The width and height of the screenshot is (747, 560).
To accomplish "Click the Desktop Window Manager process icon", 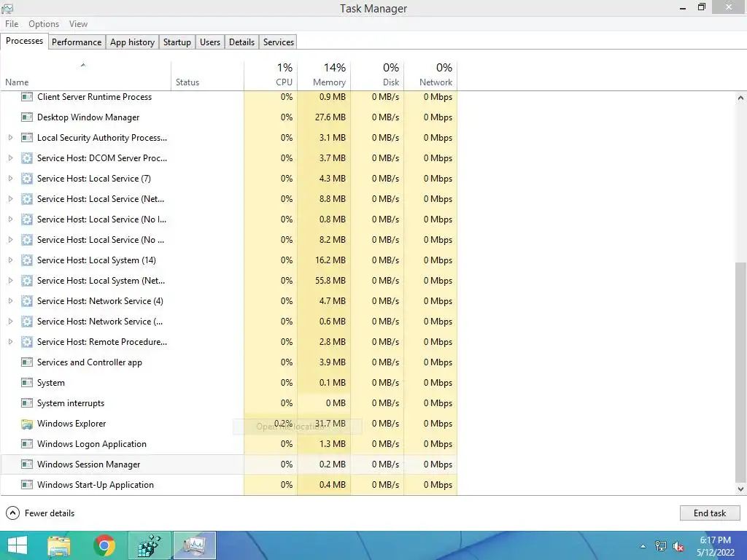I will 27,117.
